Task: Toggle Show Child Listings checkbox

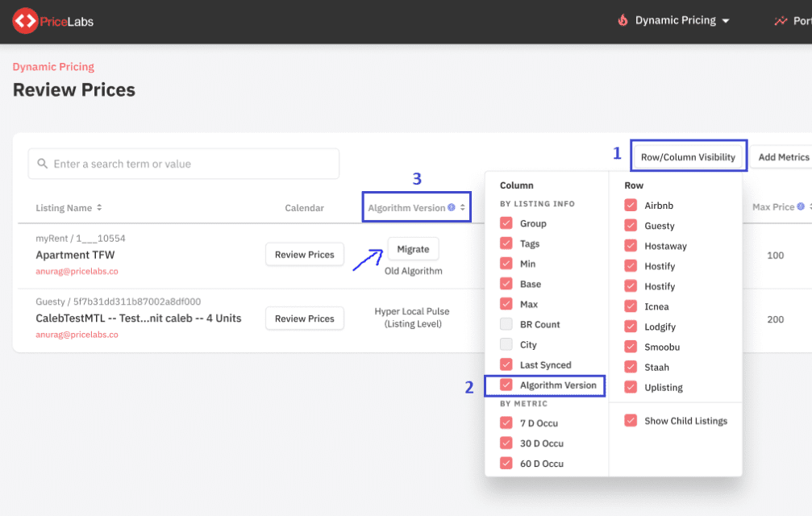Action: coord(631,421)
